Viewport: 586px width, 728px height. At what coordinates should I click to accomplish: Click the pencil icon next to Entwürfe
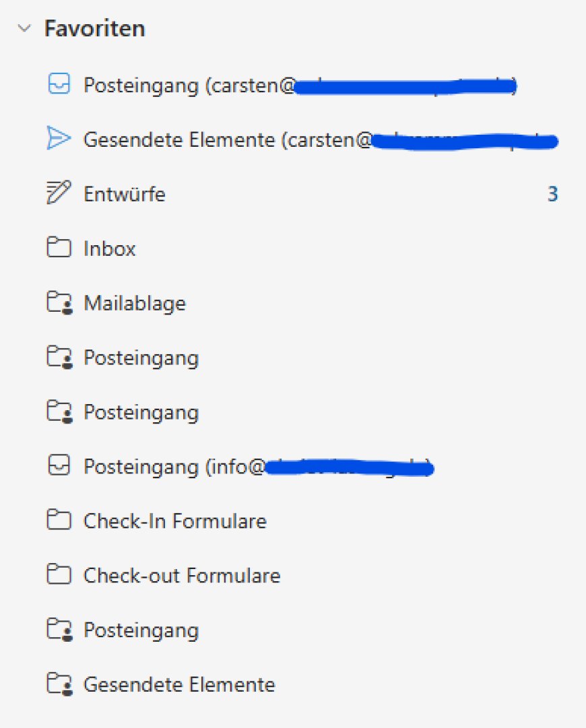tap(59, 194)
